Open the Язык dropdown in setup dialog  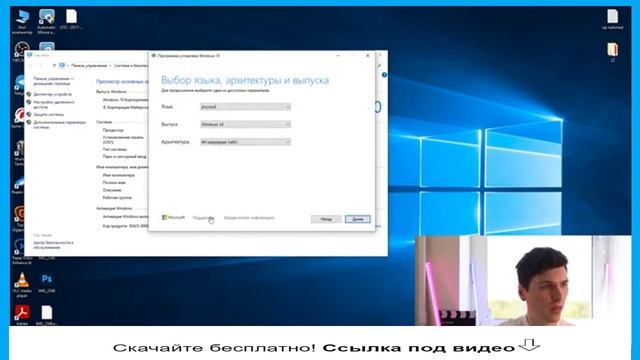point(245,107)
